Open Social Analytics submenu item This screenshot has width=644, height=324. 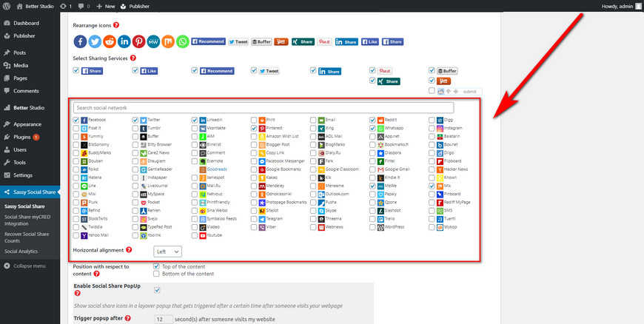tap(21, 251)
